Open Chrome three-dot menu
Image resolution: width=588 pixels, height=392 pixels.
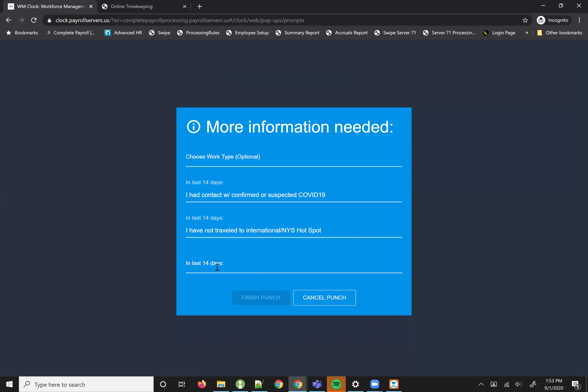tap(579, 20)
